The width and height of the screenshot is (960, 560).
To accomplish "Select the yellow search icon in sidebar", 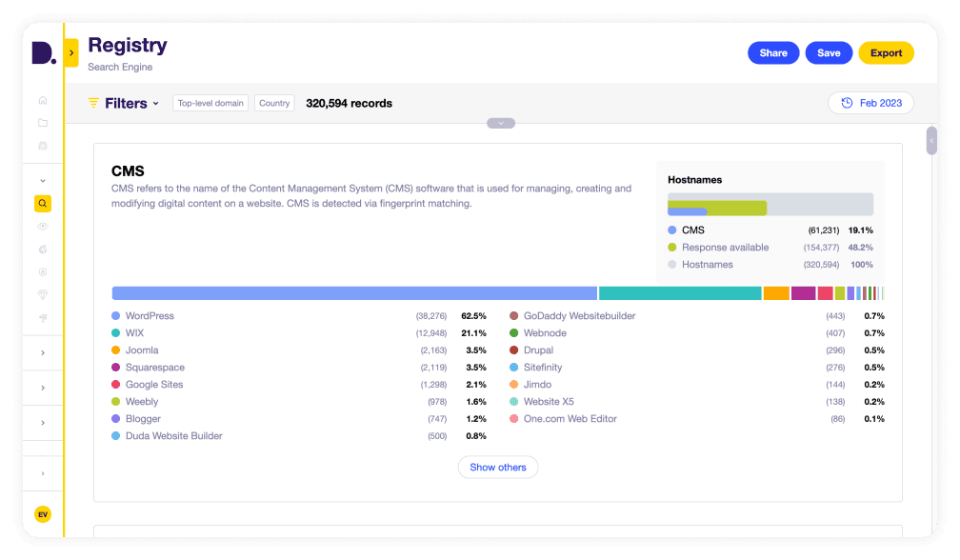I will click(x=43, y=203).
